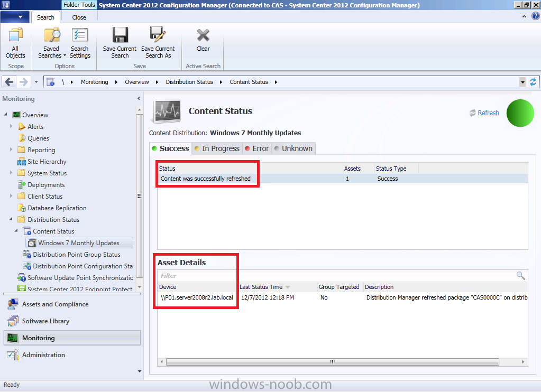Click the Asset Details horizontal scrollbar
541x392 pixels.
[x=332, y=362]
